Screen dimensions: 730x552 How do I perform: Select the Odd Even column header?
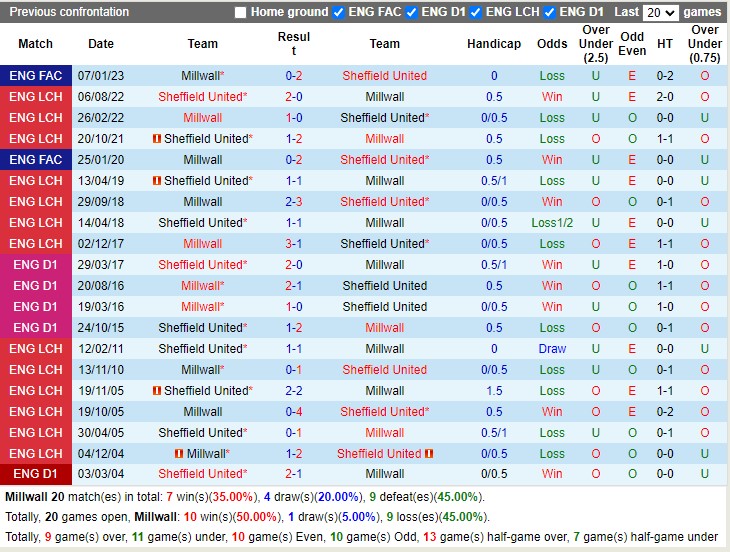[632, 44]
